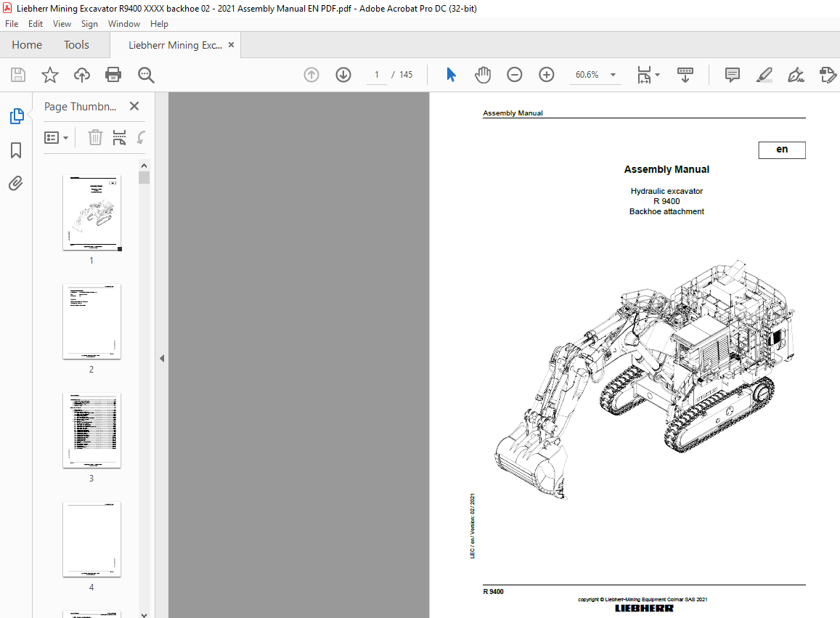Zoom in with plus icon
Viewport: 840px width, 618px height.
click(x=547, y=75)
